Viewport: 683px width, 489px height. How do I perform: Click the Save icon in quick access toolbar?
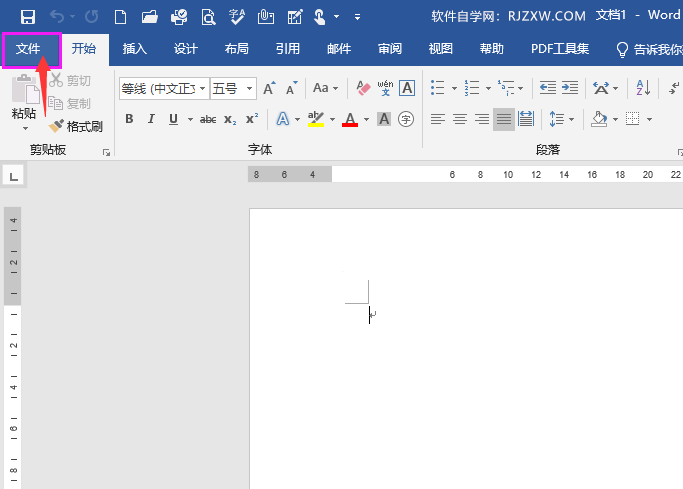click(x=28, y=17)
